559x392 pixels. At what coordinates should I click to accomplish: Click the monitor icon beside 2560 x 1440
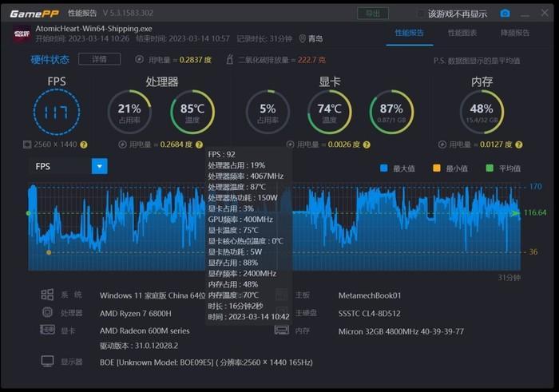click(x=27, y=145)
